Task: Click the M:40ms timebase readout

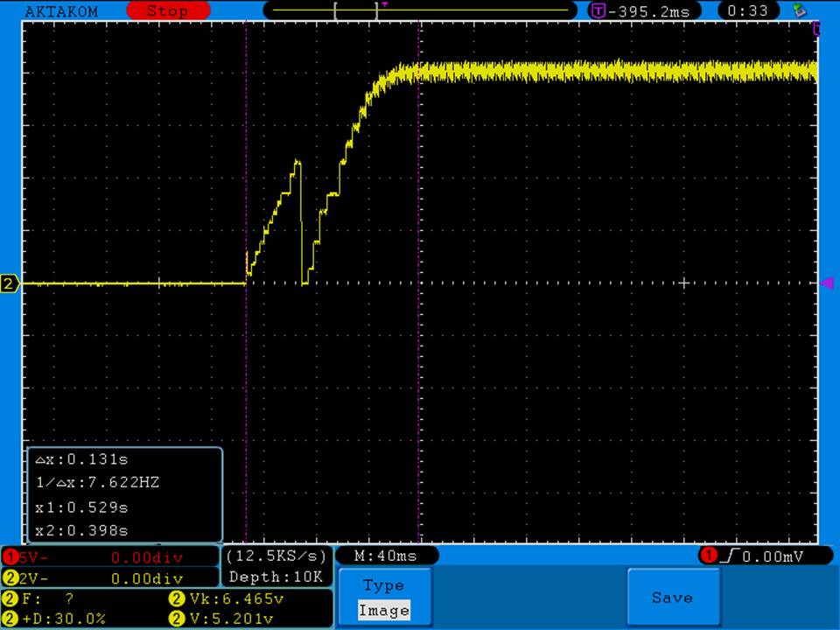Action: coord(385,556)
